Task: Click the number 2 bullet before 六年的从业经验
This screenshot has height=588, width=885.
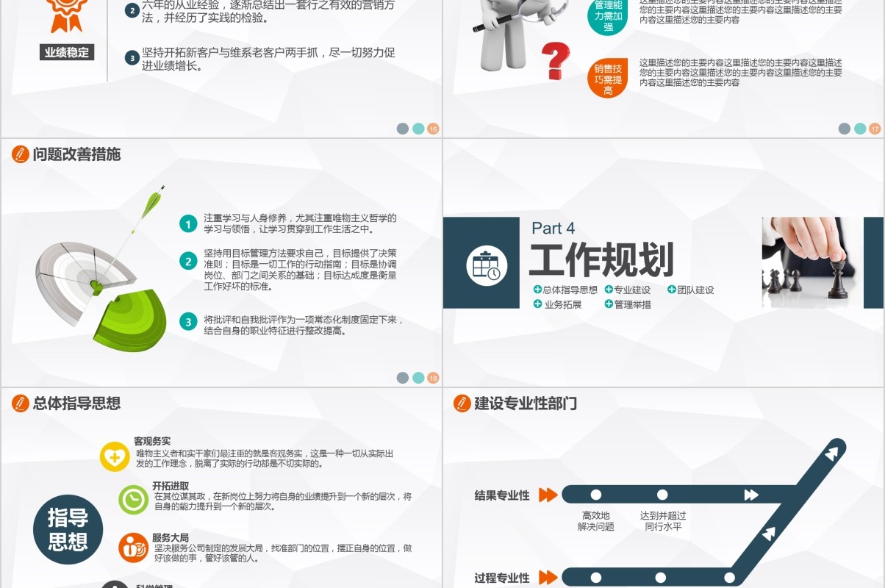Action: 132,10
